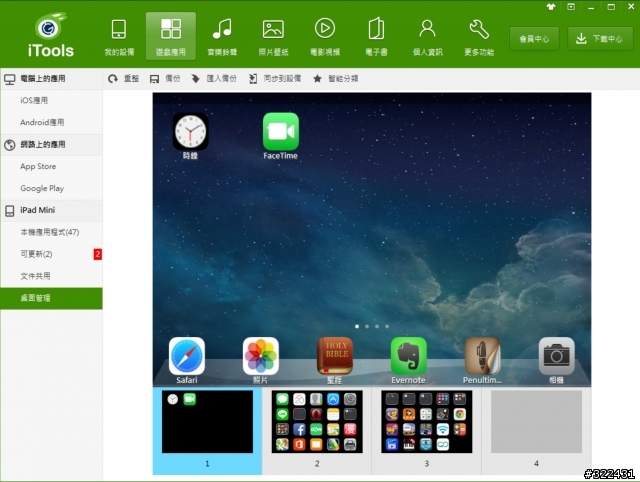Click the Refresh toolbar button
This screenshot has height=482, width=640.
(123, 79)
